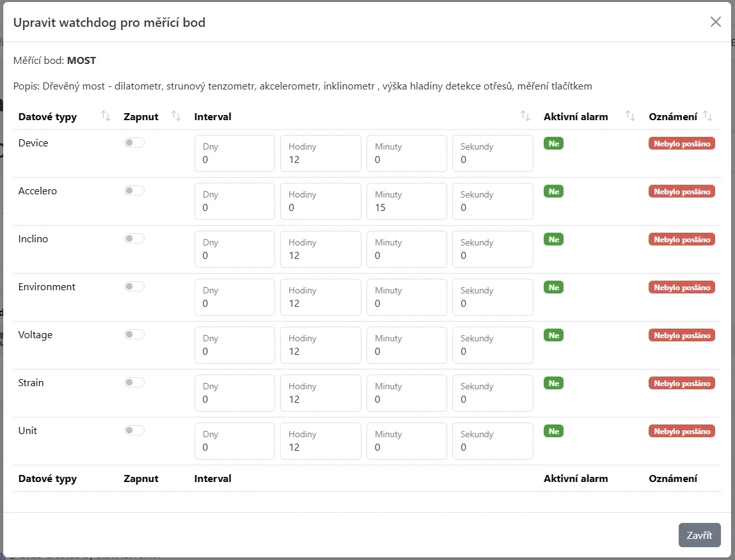Close the watchdog dialog with X

[x=715, y=22]
